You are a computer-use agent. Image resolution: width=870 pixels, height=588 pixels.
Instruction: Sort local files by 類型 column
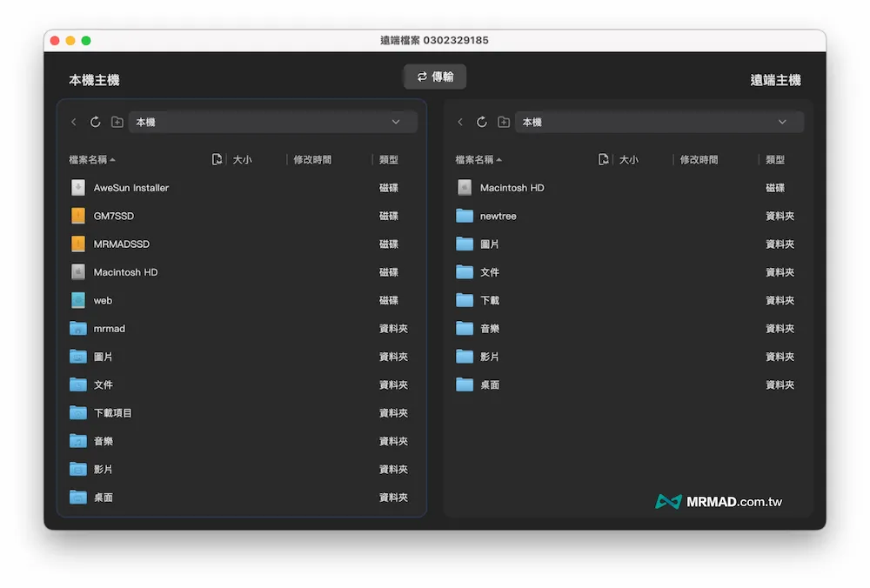click(388, 160)
